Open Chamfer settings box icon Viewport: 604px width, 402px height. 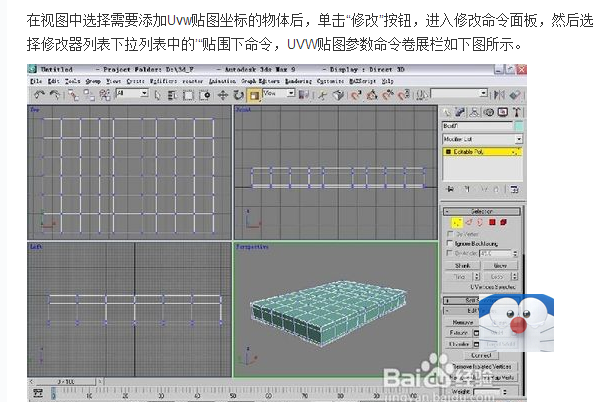(476, 344)
